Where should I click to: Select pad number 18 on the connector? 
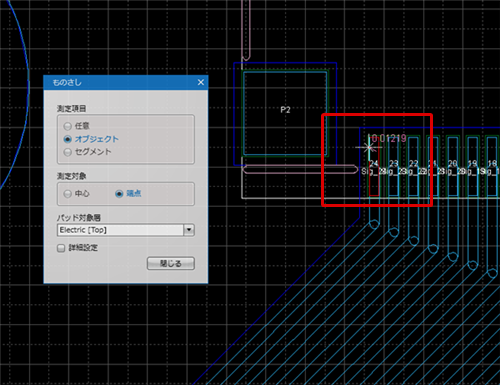click(x=492, y=166)
